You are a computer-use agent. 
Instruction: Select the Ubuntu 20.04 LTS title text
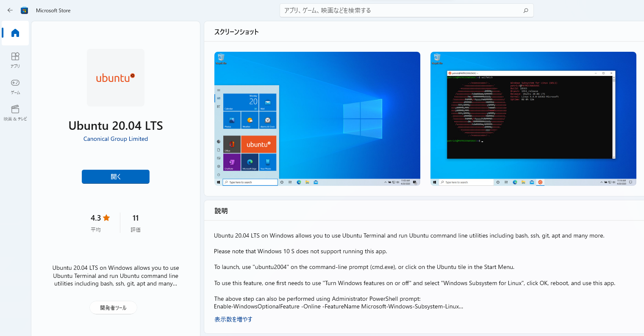115,126
